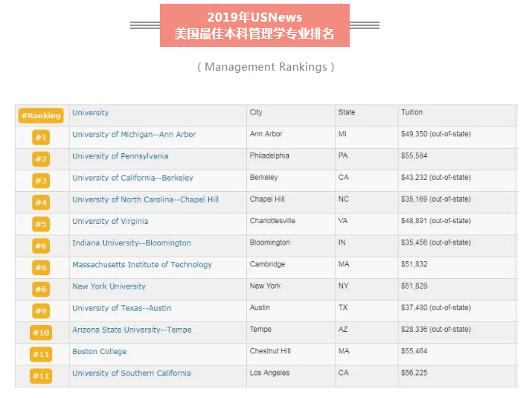Click the #5 ranking badge

(x=41, y=224)
